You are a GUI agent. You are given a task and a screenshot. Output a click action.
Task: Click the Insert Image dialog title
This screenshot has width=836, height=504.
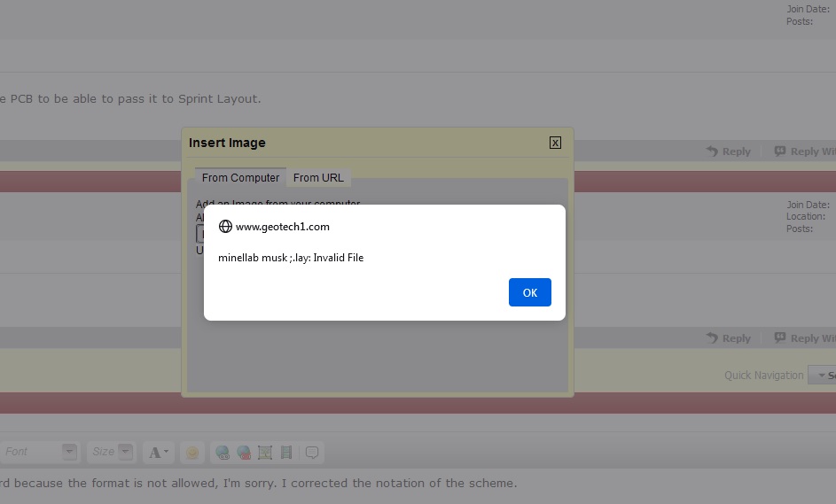click(x=227, y=143)
